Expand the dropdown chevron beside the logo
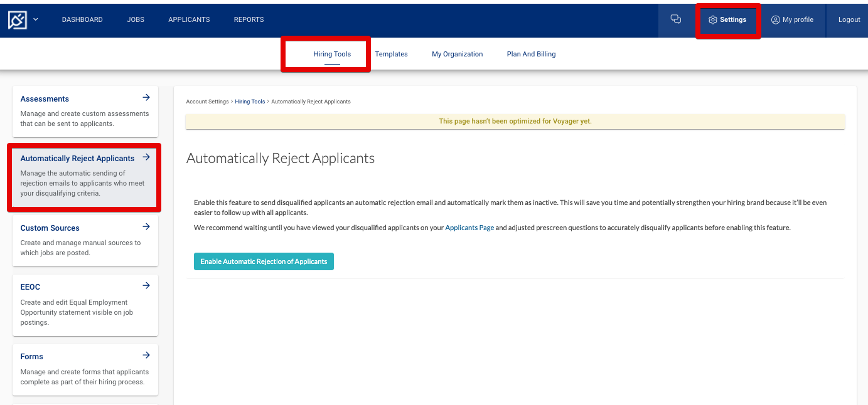This screenshot has height=405, width=868. [x=35, y=19]
